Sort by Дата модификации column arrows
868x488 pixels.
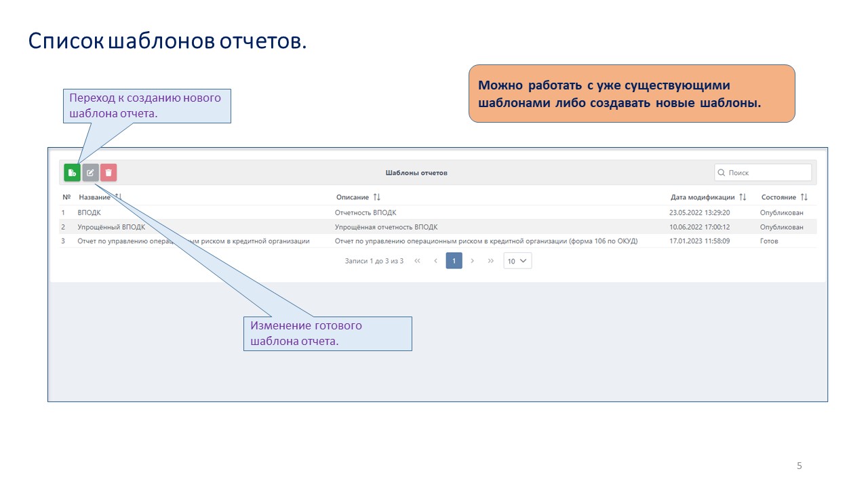pyautogui.click(x=743, y=197)
